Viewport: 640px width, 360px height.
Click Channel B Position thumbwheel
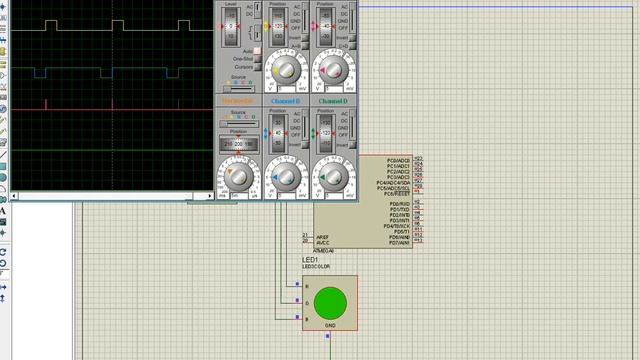[278, 133]
